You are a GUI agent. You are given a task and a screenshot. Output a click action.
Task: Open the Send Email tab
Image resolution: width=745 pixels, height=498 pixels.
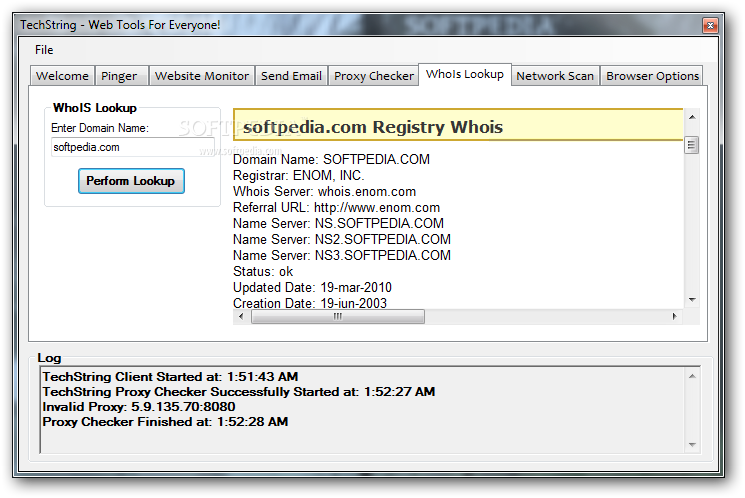(x=291, y=76)
